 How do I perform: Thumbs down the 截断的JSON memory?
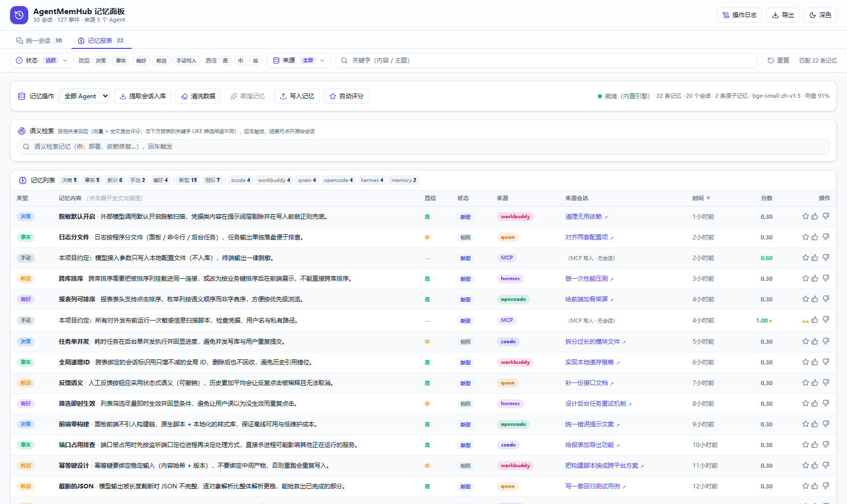pos(826,486)
